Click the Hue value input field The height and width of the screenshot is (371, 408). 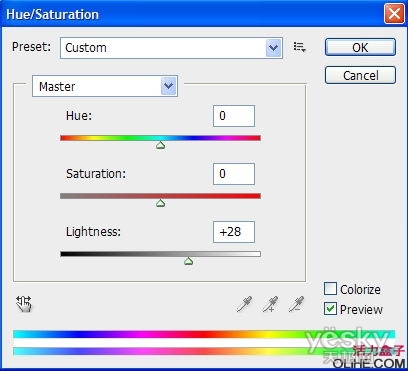coord(234,116)
